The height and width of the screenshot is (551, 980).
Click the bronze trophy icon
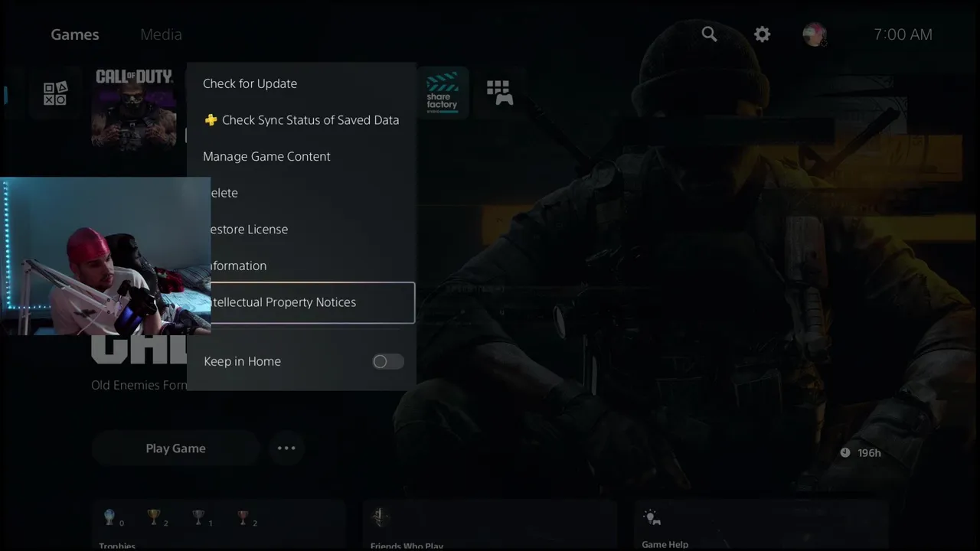pos(243,517)
